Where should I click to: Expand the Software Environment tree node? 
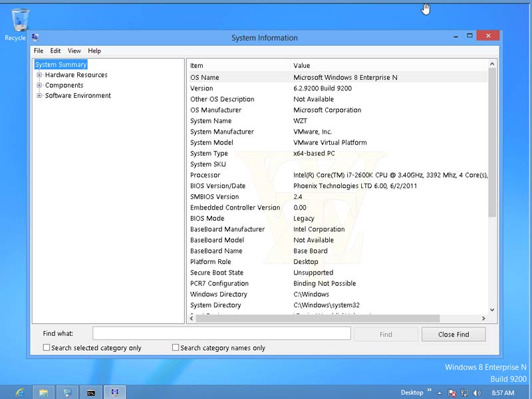[x=39, y=96]
